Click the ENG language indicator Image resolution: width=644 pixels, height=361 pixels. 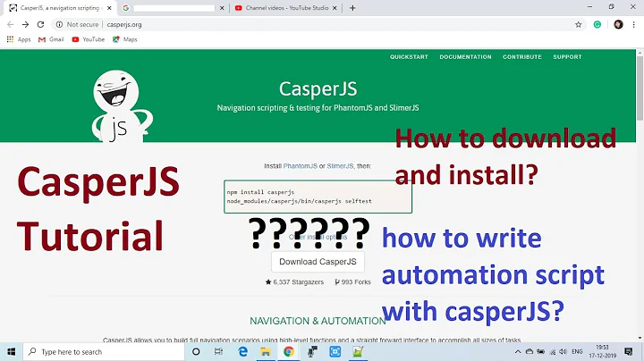(577, 351)
